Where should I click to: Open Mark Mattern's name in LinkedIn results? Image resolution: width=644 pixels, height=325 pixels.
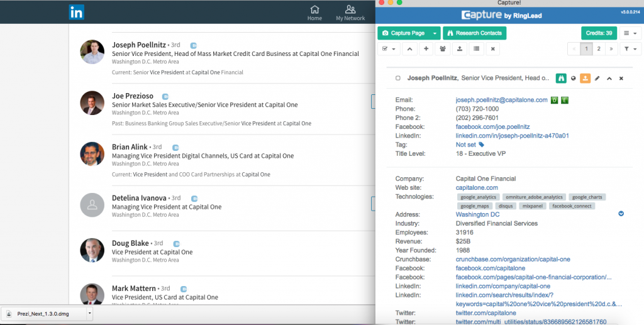(134, 289)
